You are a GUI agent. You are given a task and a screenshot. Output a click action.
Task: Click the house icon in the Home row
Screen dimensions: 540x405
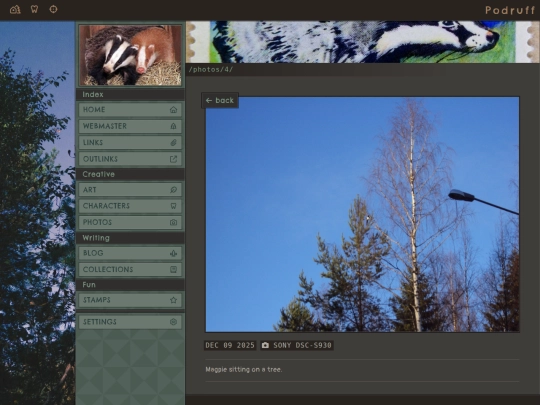[173, 110]
